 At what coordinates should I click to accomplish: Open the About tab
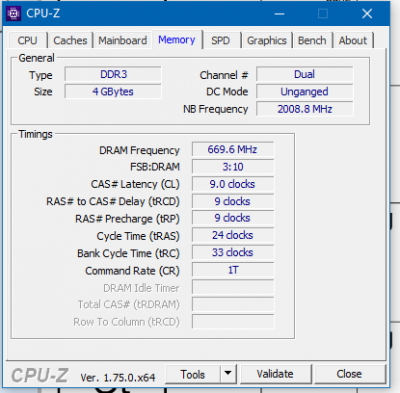(x=353, y=41)
